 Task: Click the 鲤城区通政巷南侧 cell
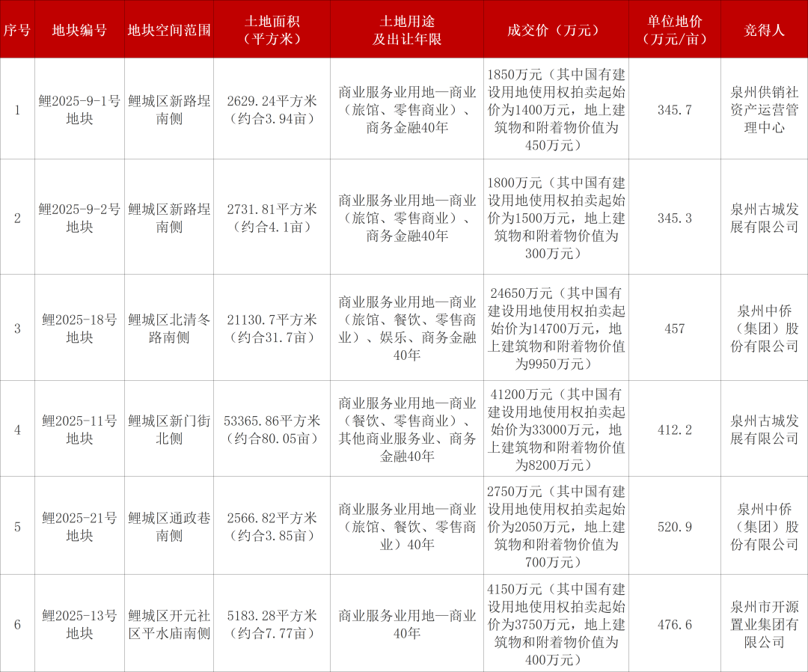click(169, 525)
